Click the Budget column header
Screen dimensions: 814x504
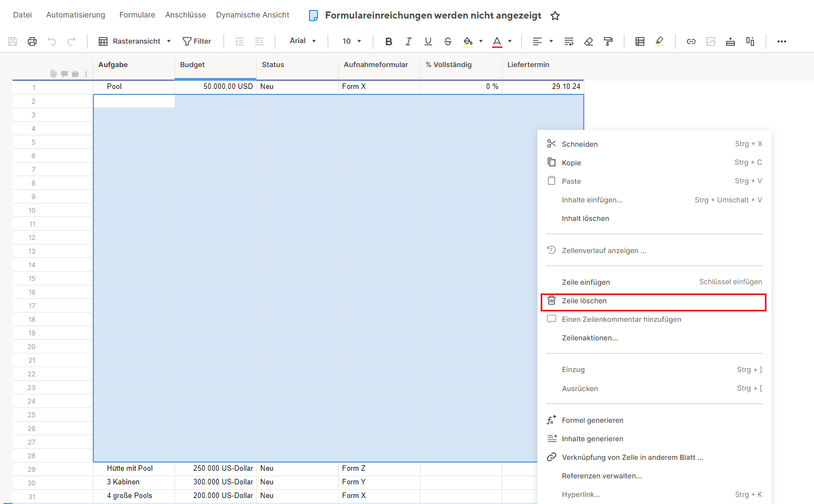point(216,67)
